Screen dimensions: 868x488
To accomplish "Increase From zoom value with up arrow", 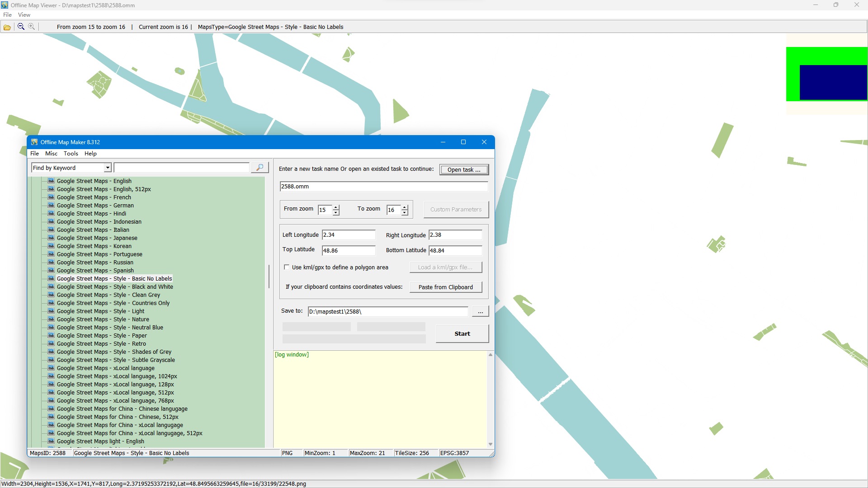I will [x=336, y=207].
